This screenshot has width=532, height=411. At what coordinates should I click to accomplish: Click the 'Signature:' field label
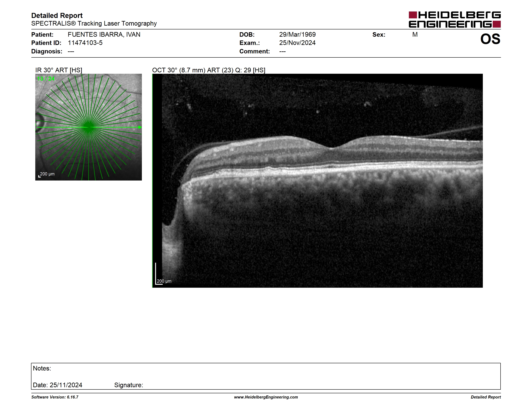129,385
